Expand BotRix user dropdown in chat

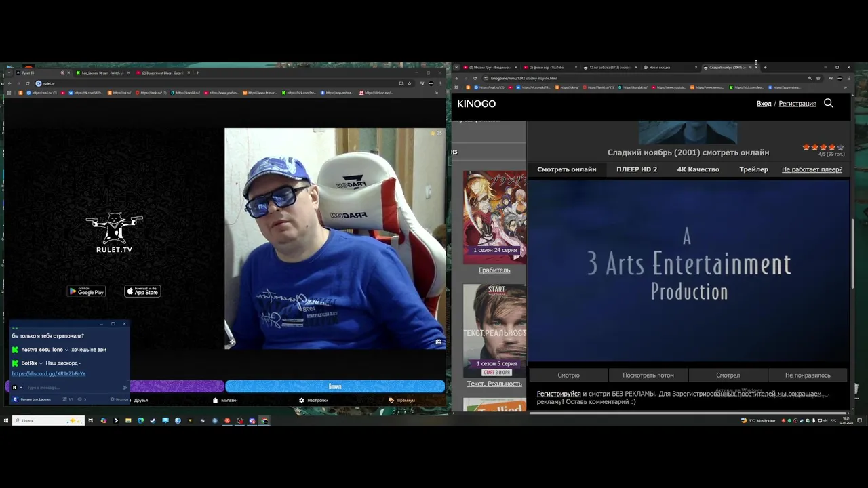point(41,363)
